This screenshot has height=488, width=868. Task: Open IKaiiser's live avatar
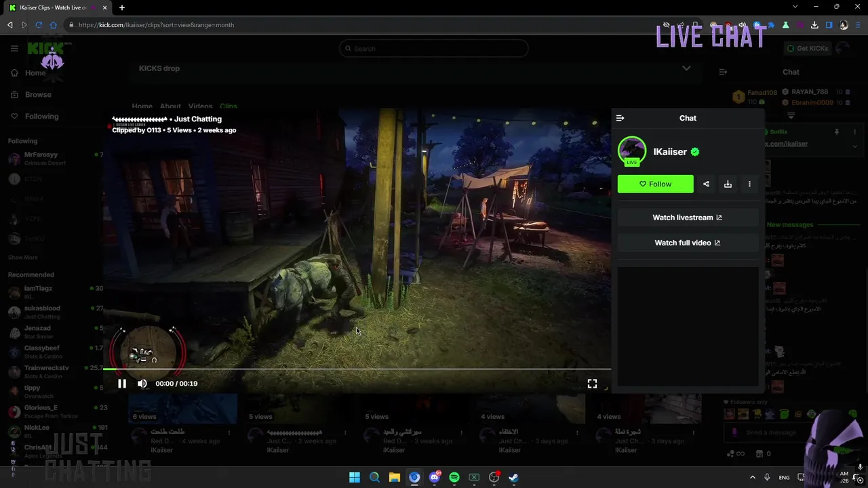(x=632, y=151)
